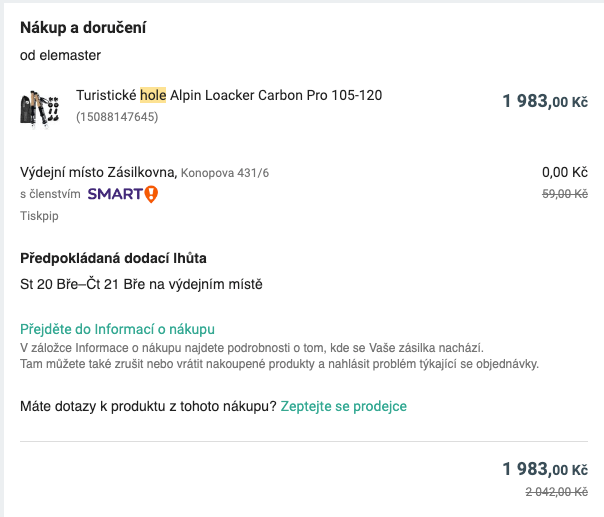Click the crossed-out 59,00 Kč delivery price
The height and width of the screenshot is (517, 604).
[564, 194]
